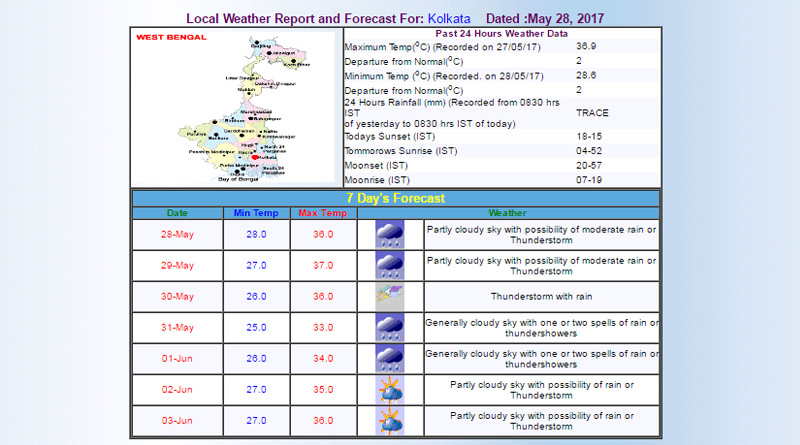
Task: Click the WEST BENGAL map heading
Action: coord(171,37)
